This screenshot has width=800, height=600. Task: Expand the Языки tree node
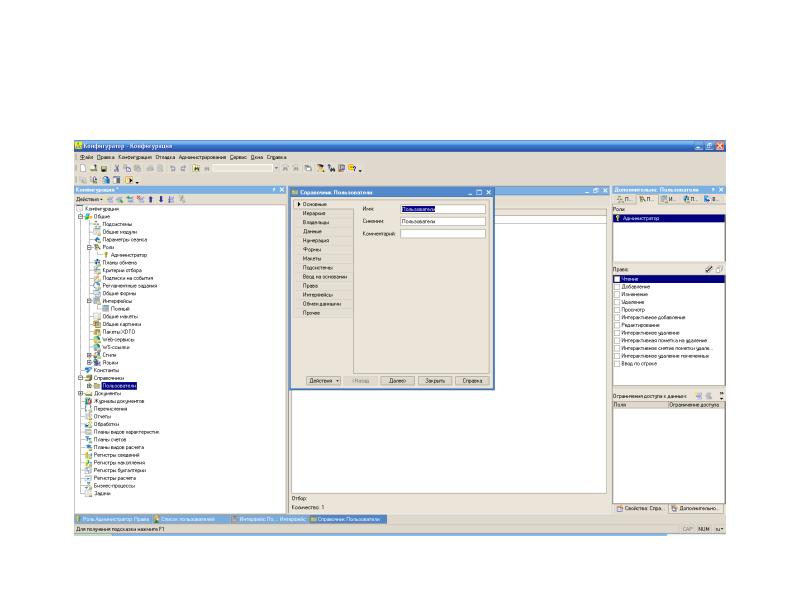[x=89, y=363]
